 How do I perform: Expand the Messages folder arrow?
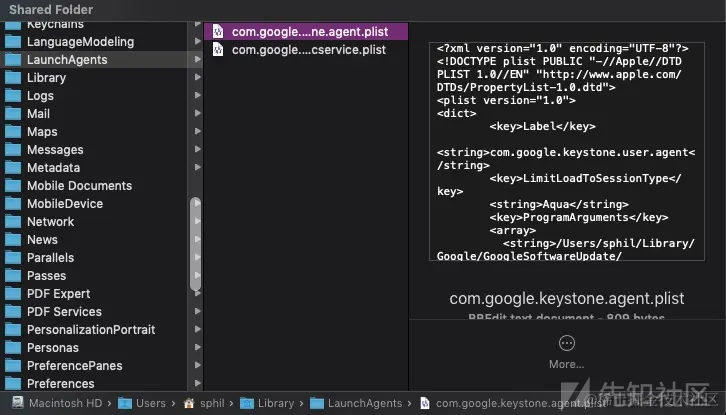[198, 149]
